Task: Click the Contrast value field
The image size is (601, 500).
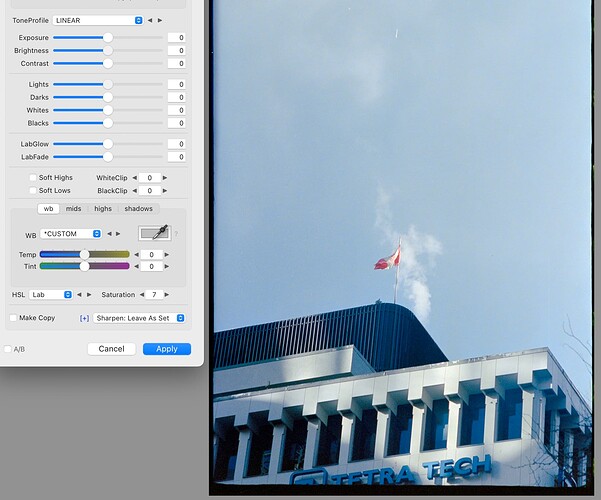Action: (177, 64)
